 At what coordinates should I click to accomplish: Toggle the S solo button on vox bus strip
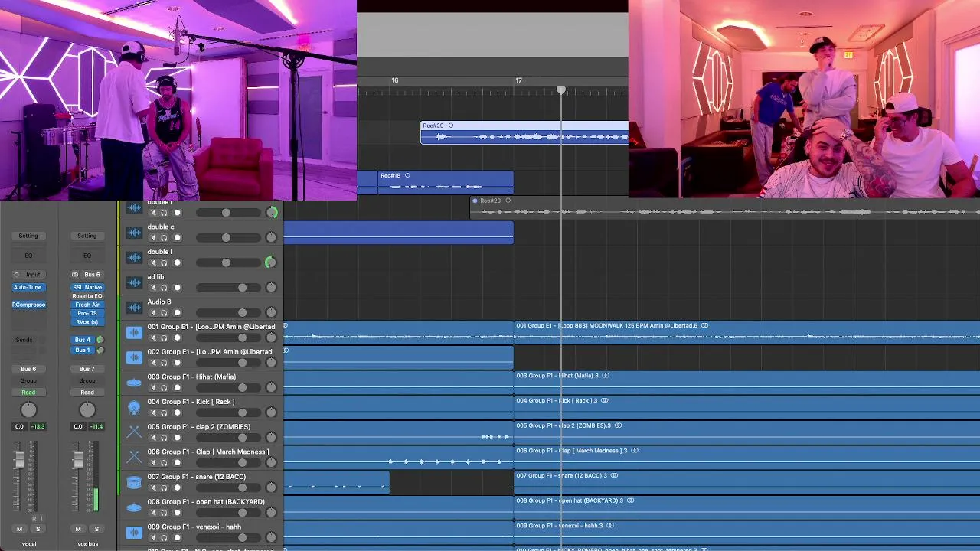(x=96, y=529)
